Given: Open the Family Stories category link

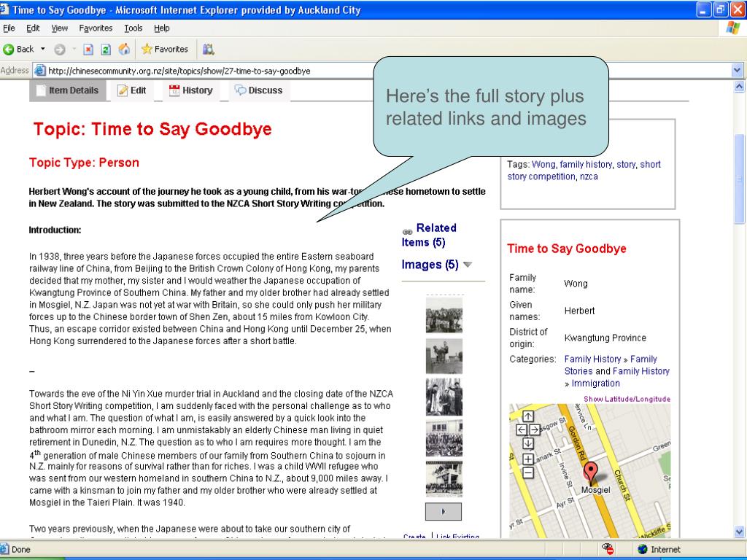Looking at the screenshot, I should click(611, 365).
